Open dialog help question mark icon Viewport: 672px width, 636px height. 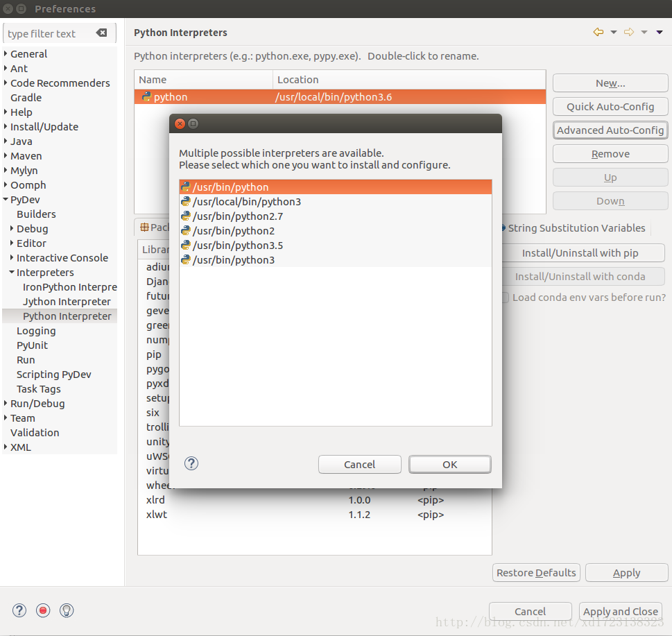coord(191,463)
